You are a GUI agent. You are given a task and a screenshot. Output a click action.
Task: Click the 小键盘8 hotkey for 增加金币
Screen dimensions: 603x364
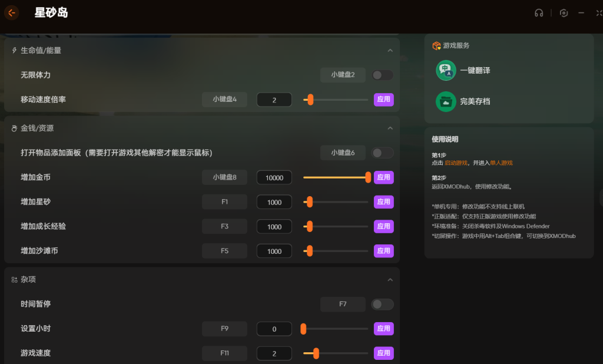224,177
